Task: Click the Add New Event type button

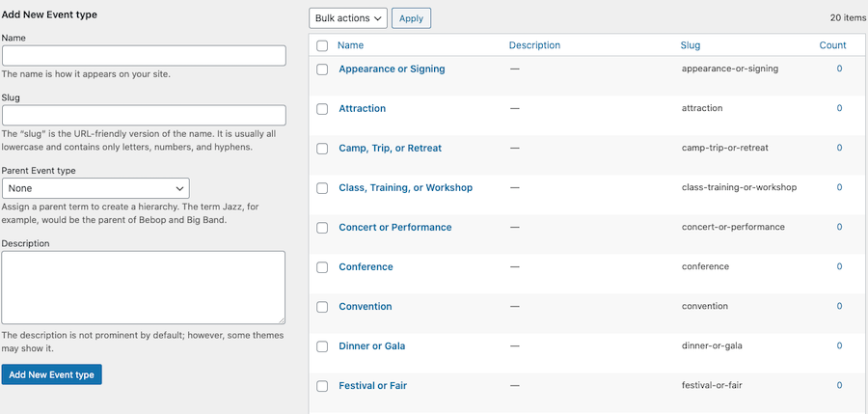Action: pos(51,374)
